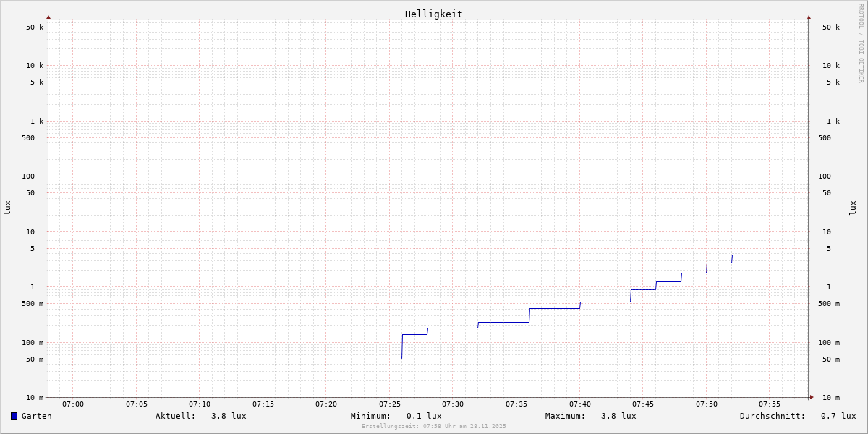Click the Minimum 0.1 lux value
868x434 pixels.
click(x=423, y=416)
